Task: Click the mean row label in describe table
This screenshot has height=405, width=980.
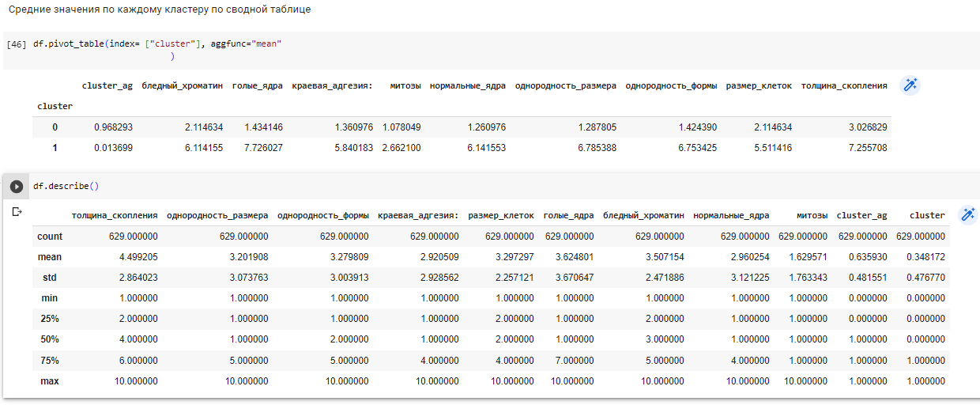Action: point(49,257)
